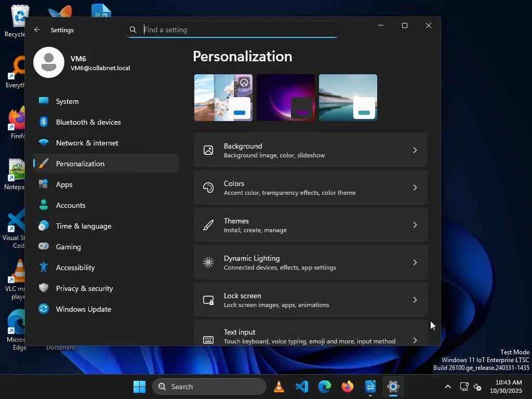Image resolution: width=532 pixels, height=399 pixels.
Task: Open the Apps settings category
Action: (x=106, y=184)
